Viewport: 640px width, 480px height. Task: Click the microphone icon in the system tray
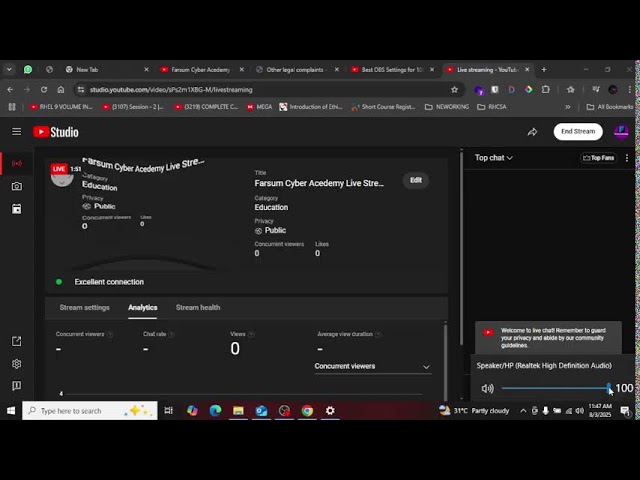[545, 411]
